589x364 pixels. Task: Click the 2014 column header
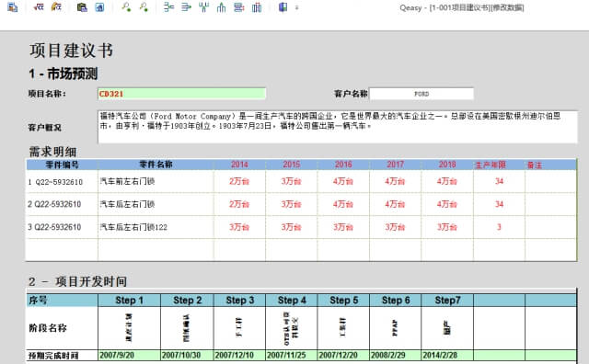click(239, 165)
